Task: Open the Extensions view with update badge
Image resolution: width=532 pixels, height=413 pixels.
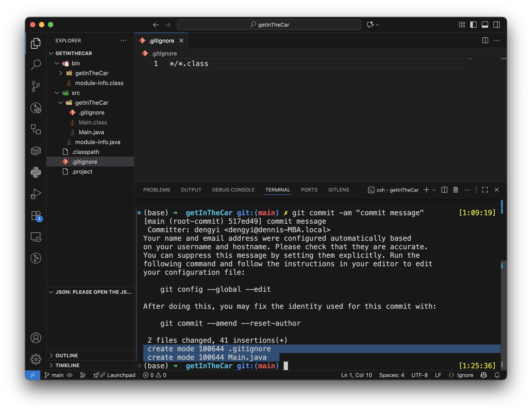Action: coord(36,216)
